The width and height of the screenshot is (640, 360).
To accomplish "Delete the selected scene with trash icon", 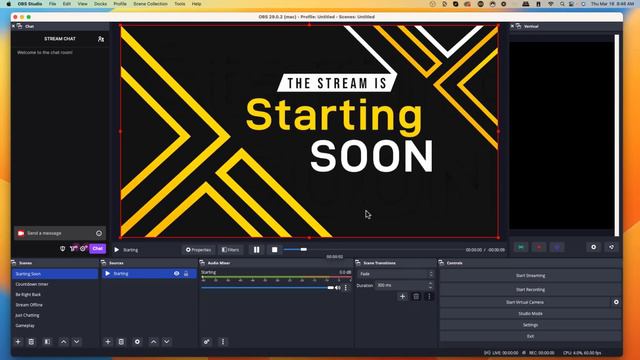I will coord(31,342).
